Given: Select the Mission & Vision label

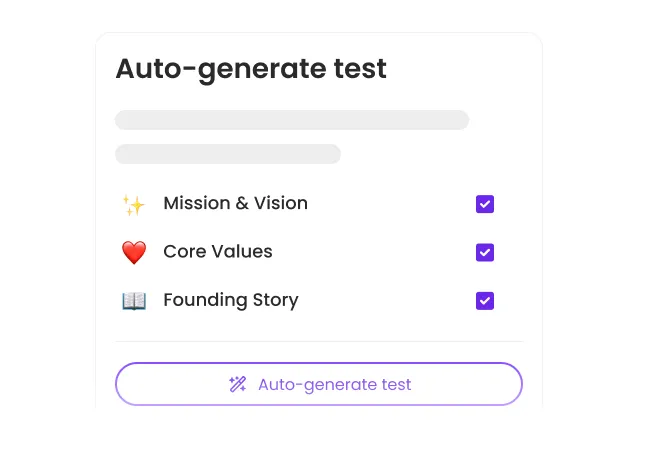Looking at the screenshot, I should pos(235,204).
